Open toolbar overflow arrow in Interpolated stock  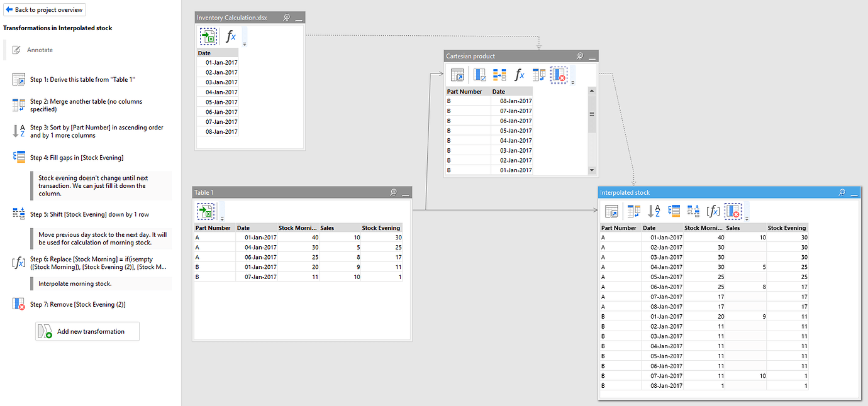747,218
